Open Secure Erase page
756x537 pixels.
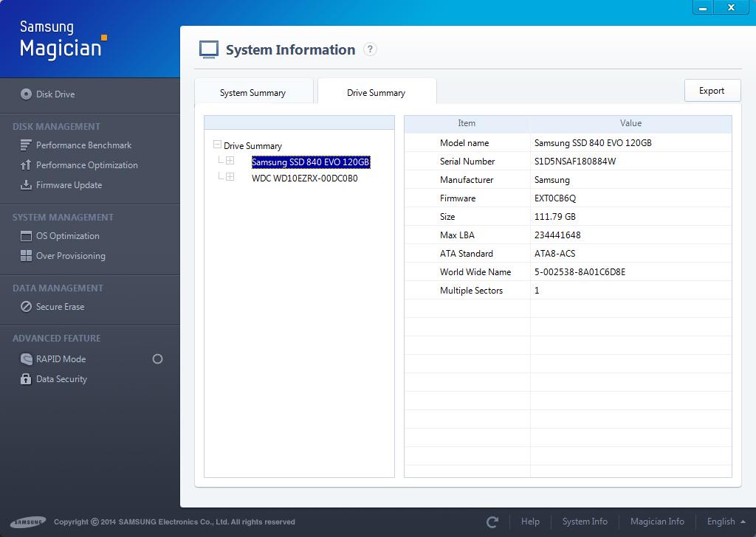point(61,307)
